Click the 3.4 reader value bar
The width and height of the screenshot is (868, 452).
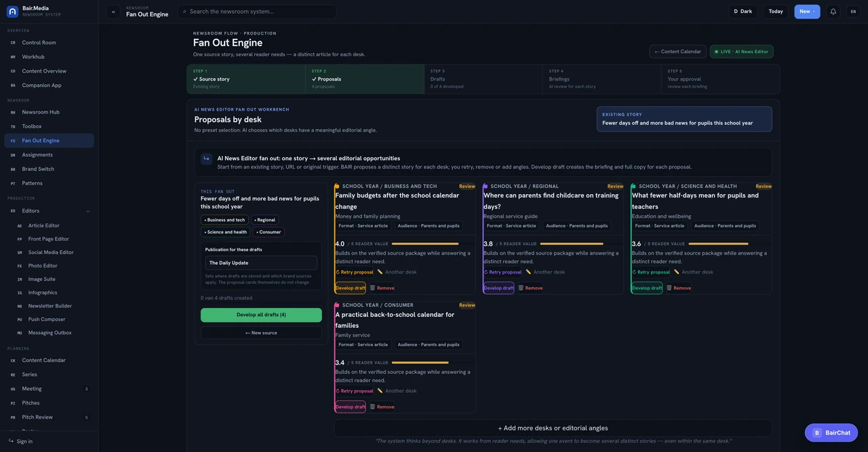(420, 362)
